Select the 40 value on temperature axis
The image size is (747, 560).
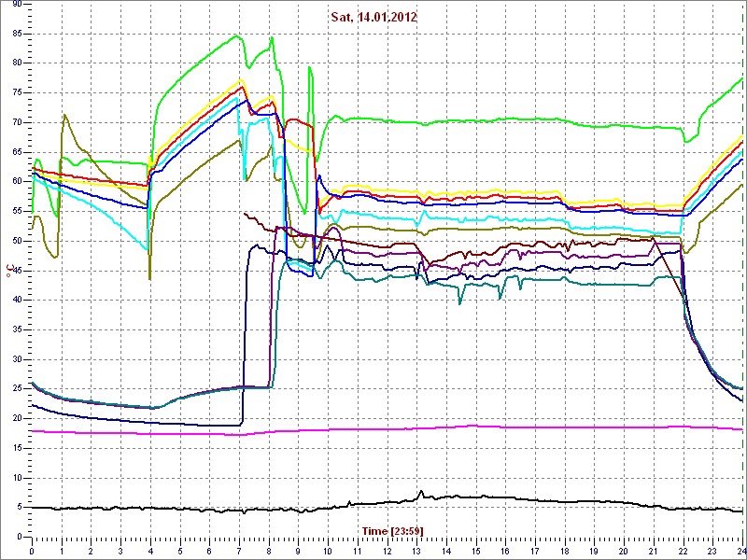[x=17, y=300]
